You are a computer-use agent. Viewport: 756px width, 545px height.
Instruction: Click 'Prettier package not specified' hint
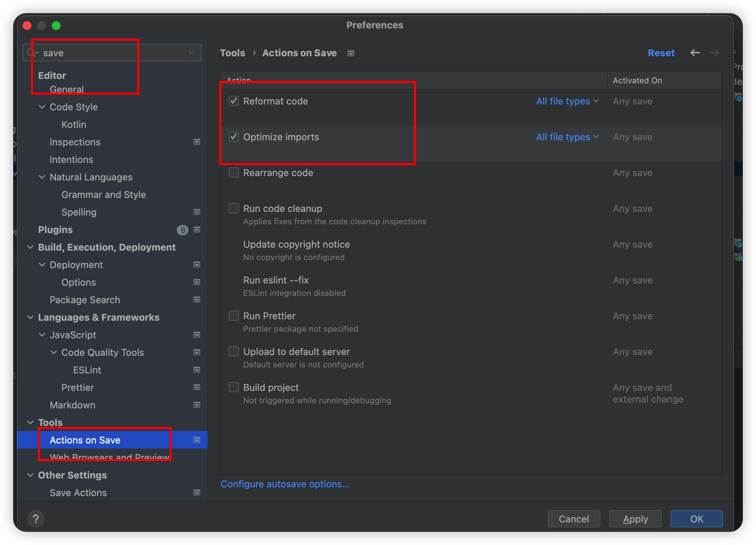coord(301,329)
